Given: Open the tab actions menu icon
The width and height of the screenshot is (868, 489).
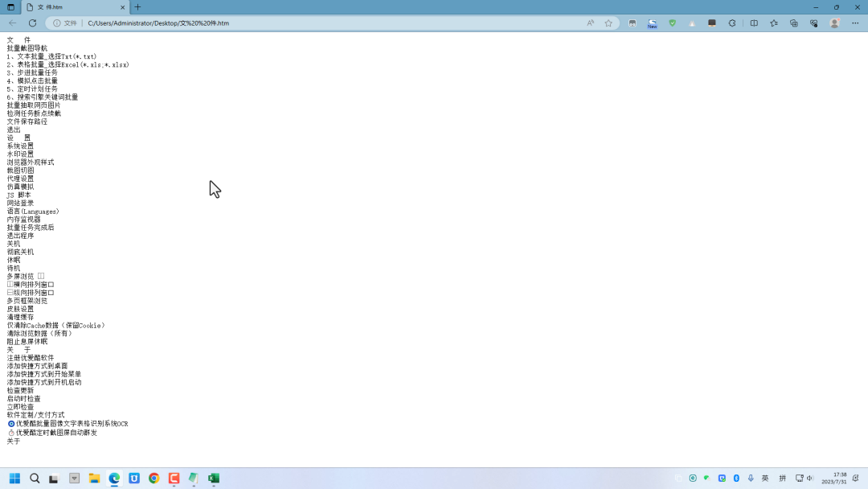Looking at the screenshot, I should (10, 7).
